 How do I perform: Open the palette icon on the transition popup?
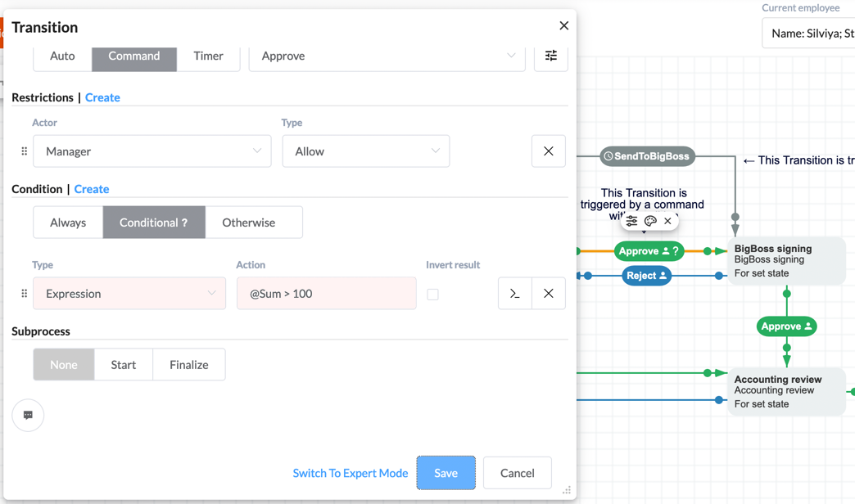[x=649, y=220]
